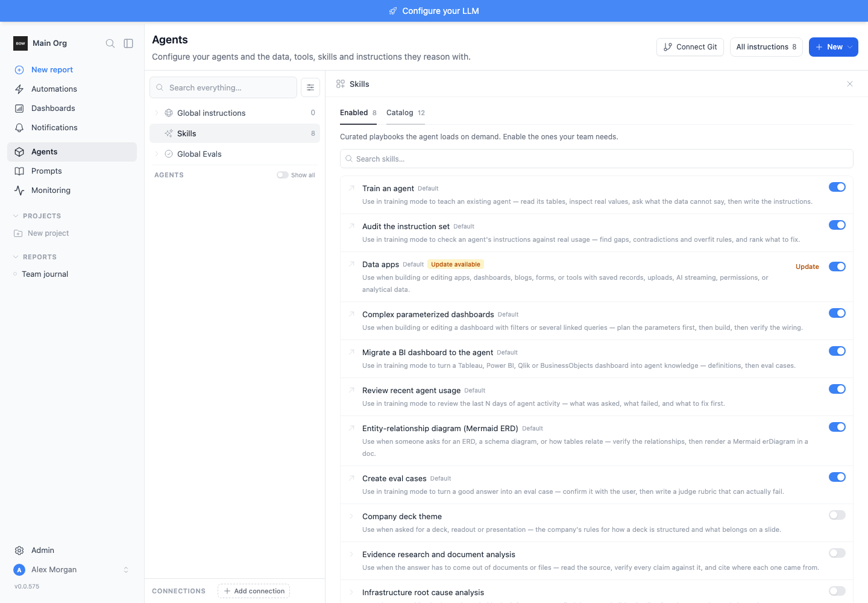This screenshot has height=603, width=868.
Task: Toggle Show all agents switch
Action: [282, 175]
